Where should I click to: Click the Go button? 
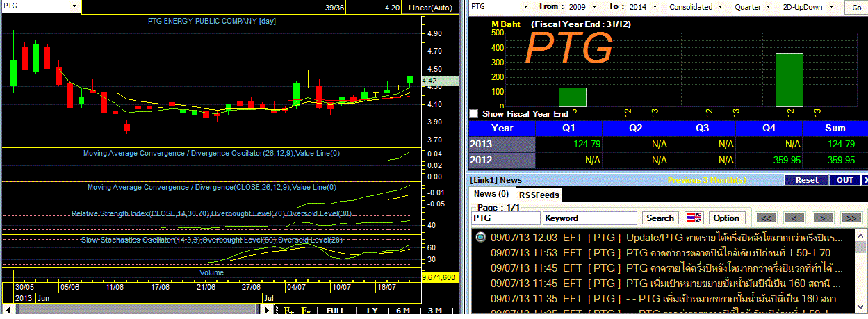(x=855, y=7)
